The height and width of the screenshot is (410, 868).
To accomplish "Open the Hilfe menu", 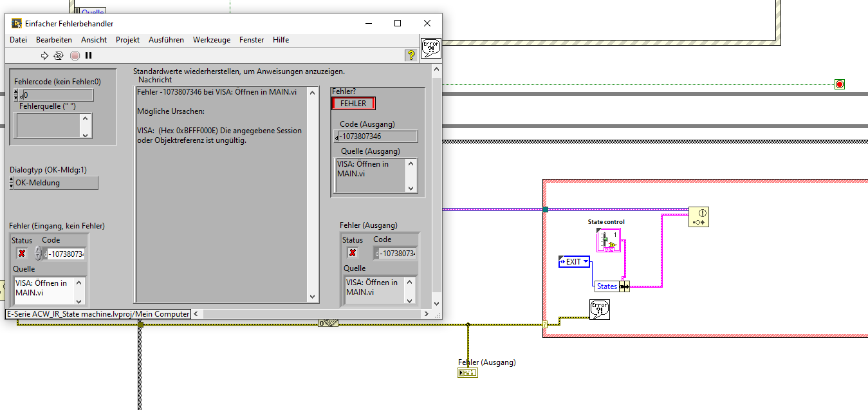I will click(x=281, y=40).
